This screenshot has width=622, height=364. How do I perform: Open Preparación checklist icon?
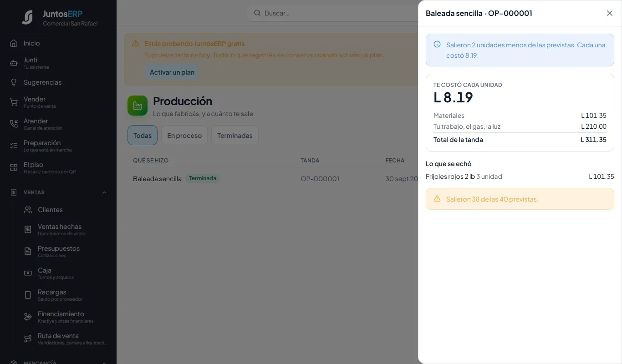pyautogui.click(x=14, y=146)
